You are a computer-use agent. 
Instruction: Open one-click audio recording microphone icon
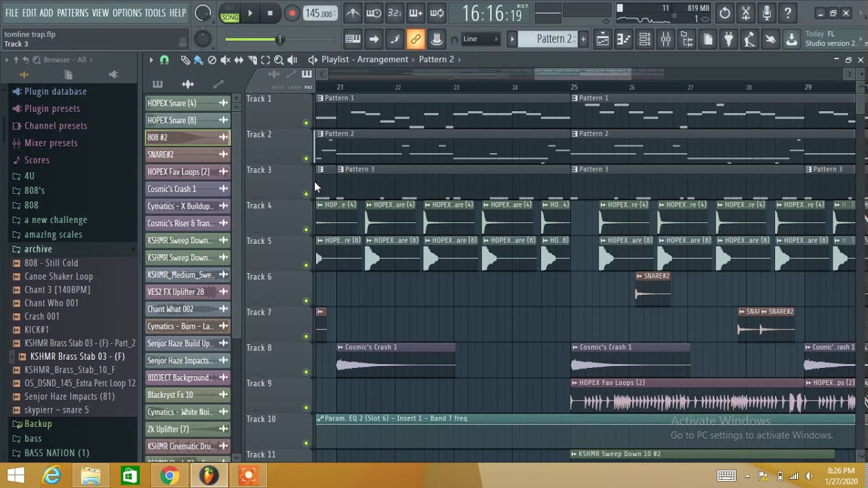click(x=766, y=13)
